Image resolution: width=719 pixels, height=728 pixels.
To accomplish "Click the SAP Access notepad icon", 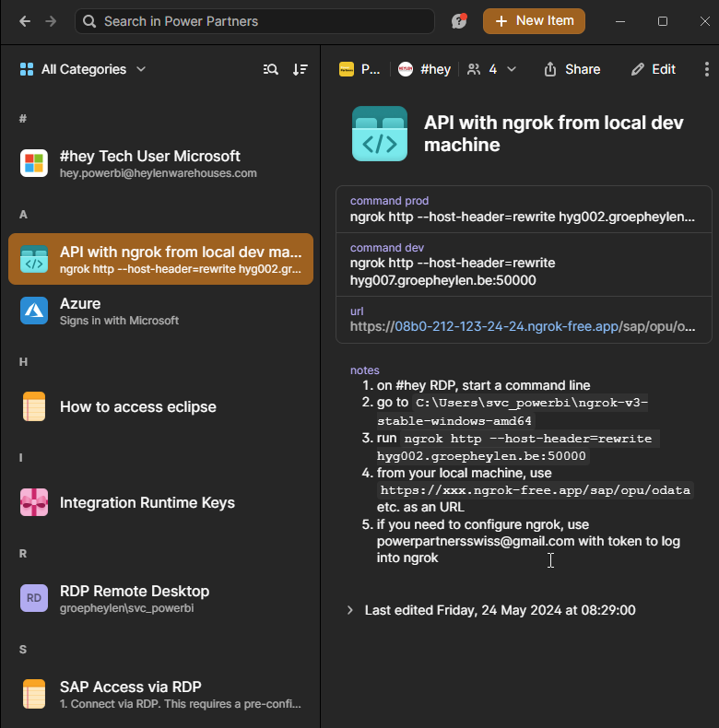I will coord(34,694).
